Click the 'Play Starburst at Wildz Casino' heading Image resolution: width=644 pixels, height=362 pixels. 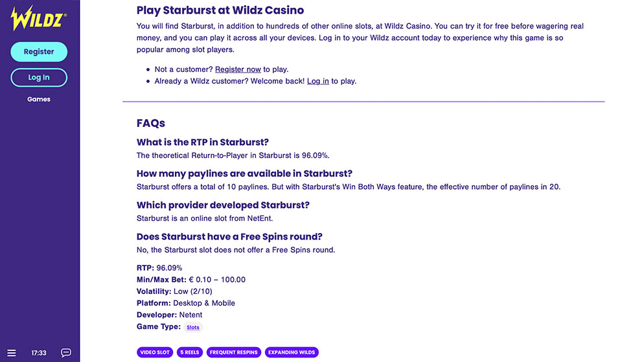pos(220,10)
